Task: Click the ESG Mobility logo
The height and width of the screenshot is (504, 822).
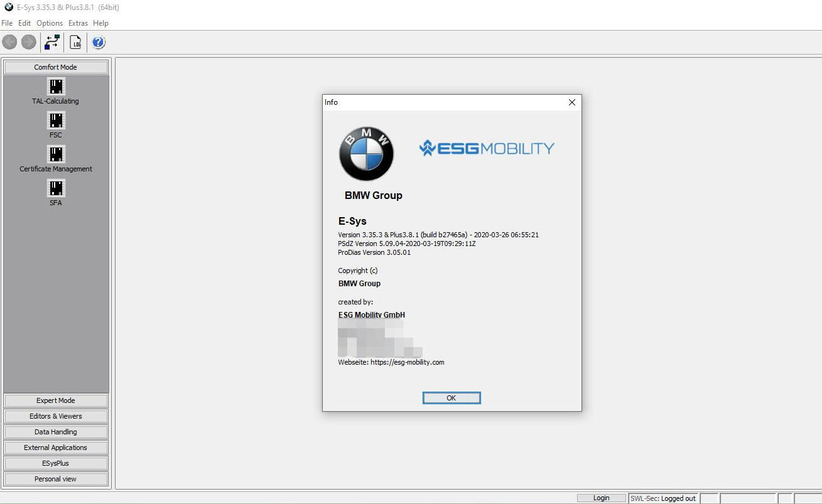Action: point(487,148)
